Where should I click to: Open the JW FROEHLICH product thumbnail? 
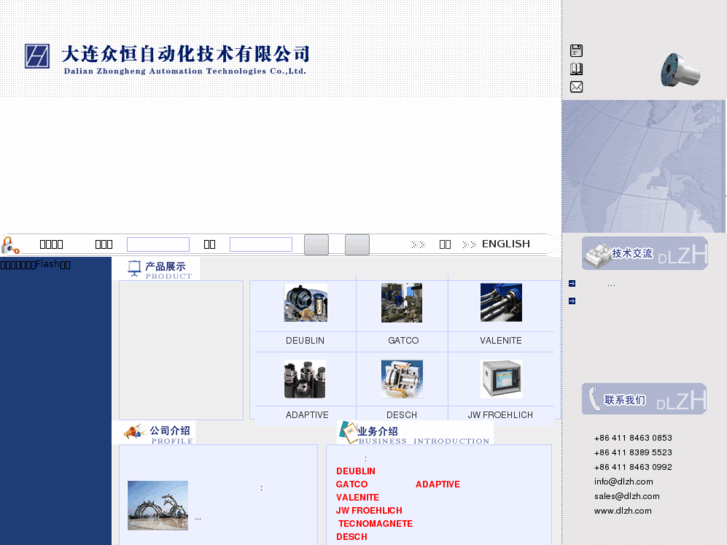coord(501,379)
